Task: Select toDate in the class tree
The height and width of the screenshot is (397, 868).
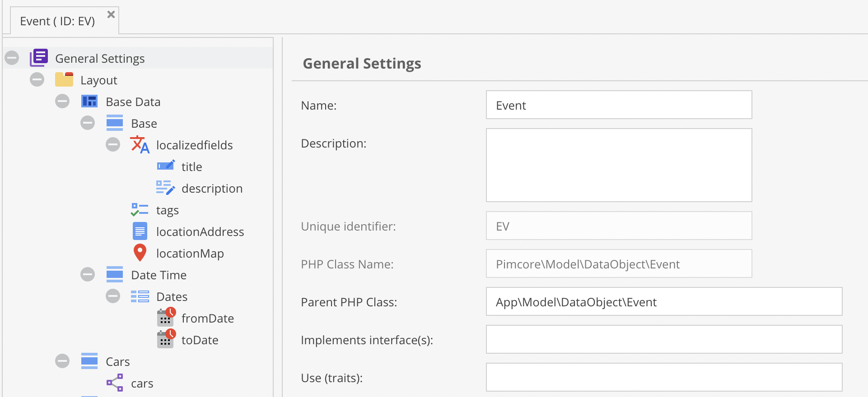Action: [x=200, y=340]
